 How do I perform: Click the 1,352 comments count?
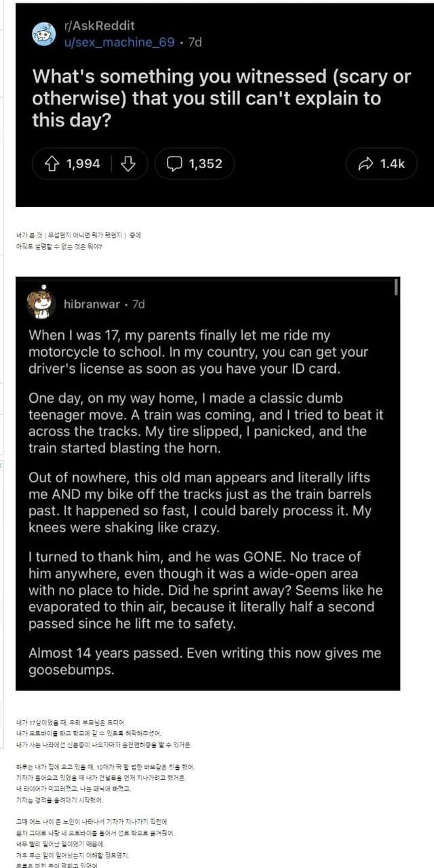click(205, 163)
